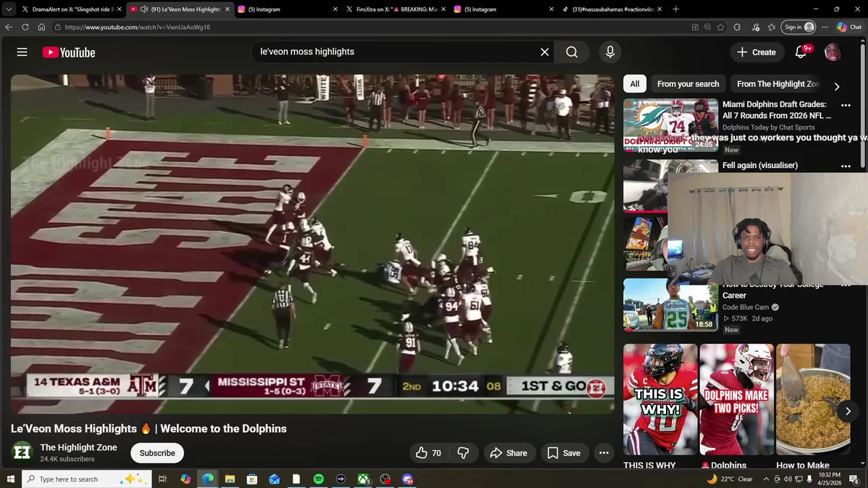Image resolution: width=868 pixels, height=488 pixels.
Task: Open The Highlight Zone channel avatar
Action: tap(22, 452)
